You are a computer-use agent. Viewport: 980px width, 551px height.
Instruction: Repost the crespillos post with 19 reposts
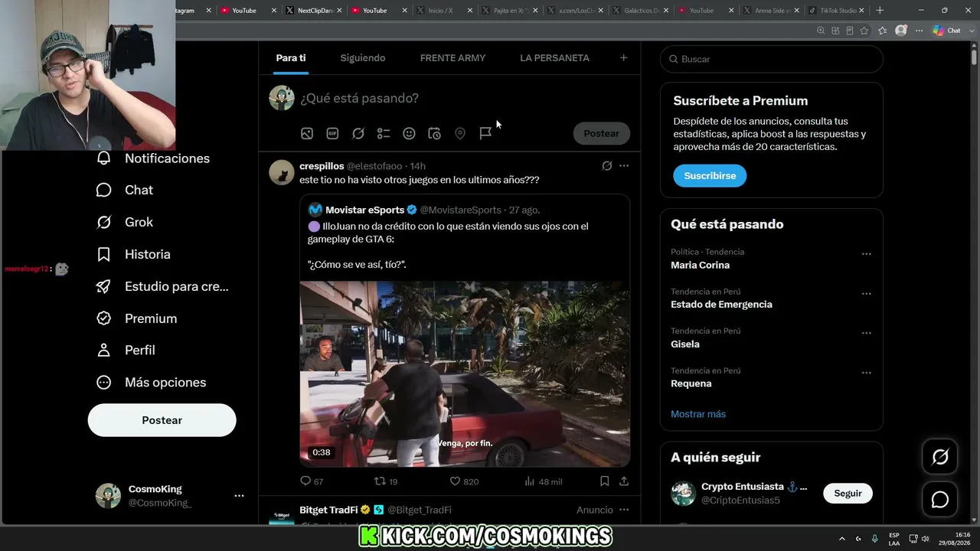click(x=385, y=481)
